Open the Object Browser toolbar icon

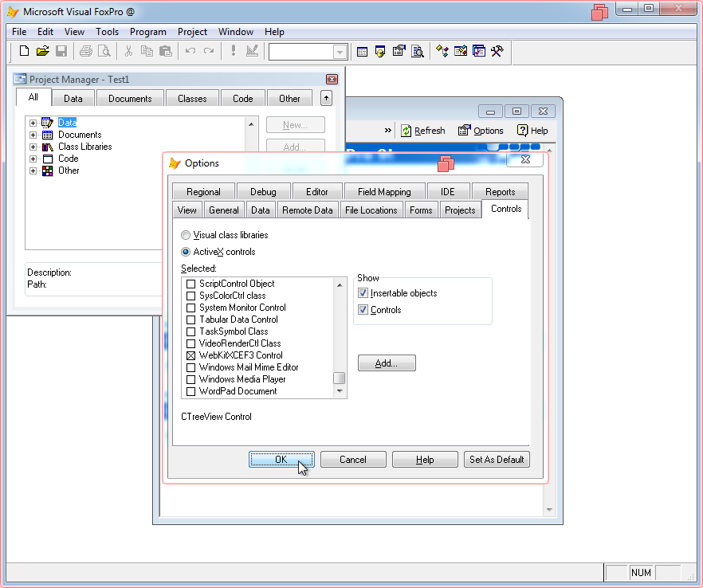coord(461,51)
